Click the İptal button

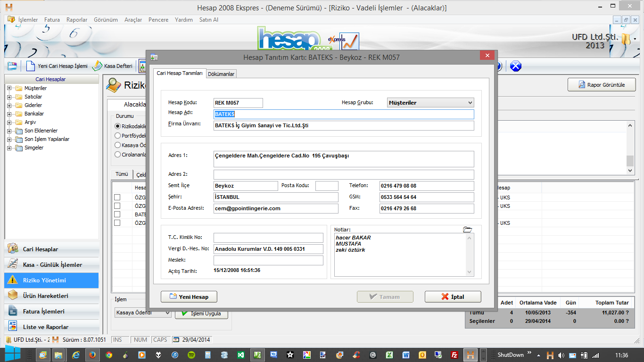453,296
